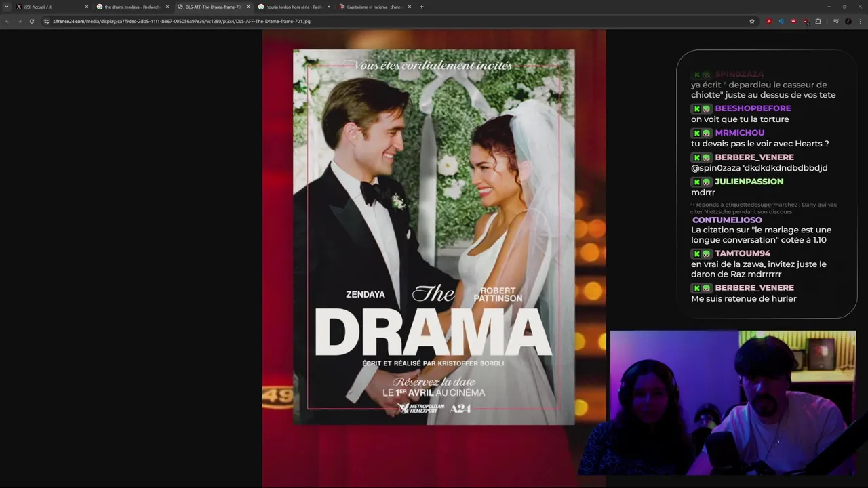
Task: Click username CONTUMELIOSO in chat
Action: [x=727, y=220]
